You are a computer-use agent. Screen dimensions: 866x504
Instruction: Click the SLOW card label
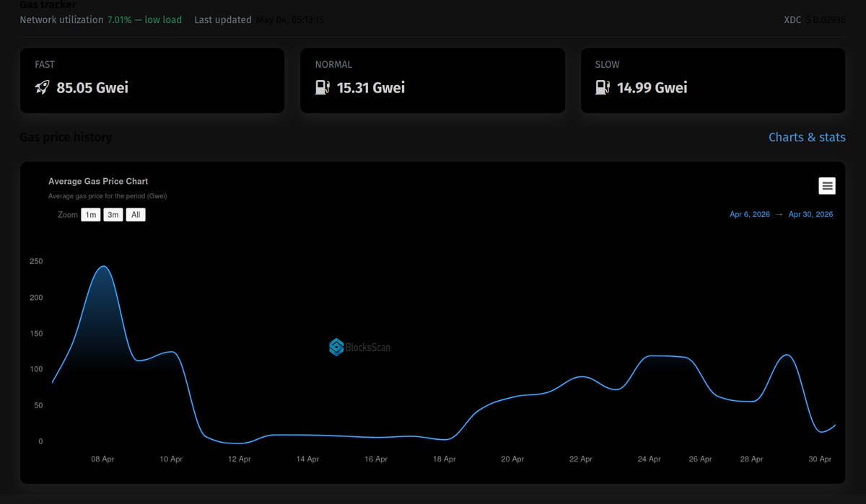pyautogui.click(x=607, y=64)
